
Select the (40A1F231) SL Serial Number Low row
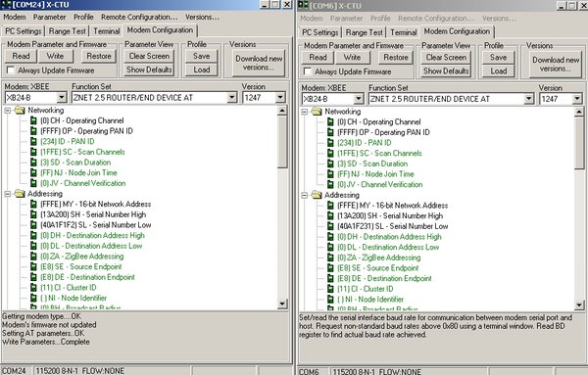(x=392, y=226)
